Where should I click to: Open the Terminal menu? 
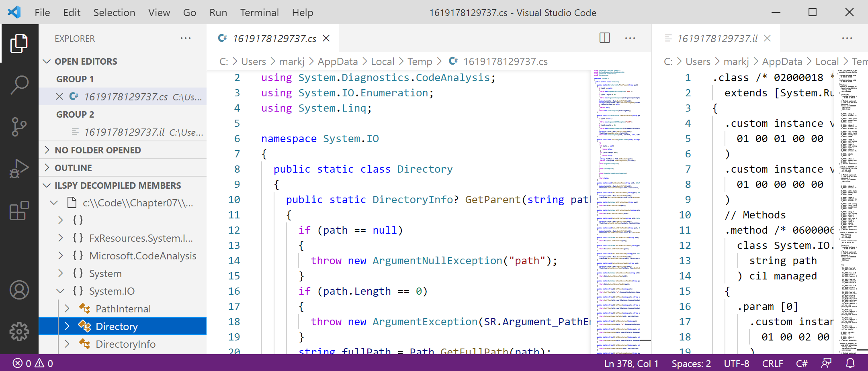(259, 12)
